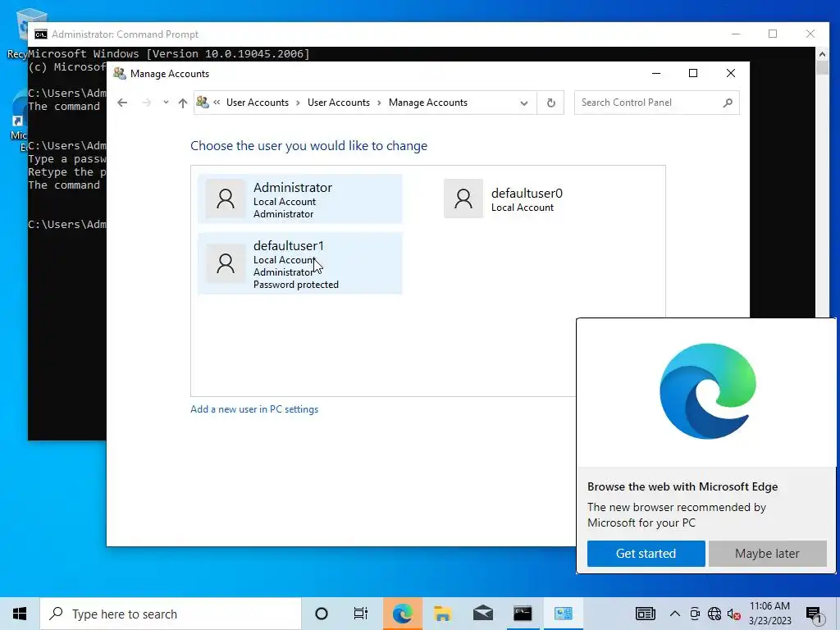Select the Administrator account avatar
The image size is (840, 630).
[x=226, y=199]
